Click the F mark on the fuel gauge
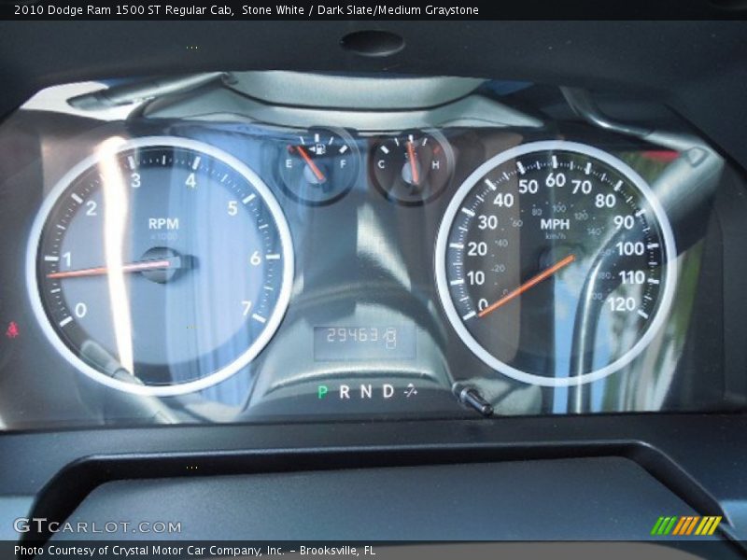The width and height of the screenshot is (747, 560). (x=343, y=164)
